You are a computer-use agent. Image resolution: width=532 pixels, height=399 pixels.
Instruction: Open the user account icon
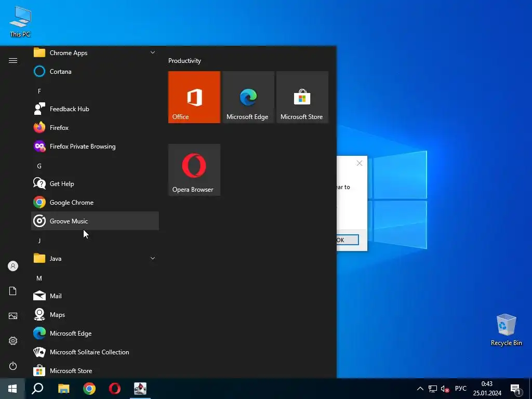click(13, 266)
